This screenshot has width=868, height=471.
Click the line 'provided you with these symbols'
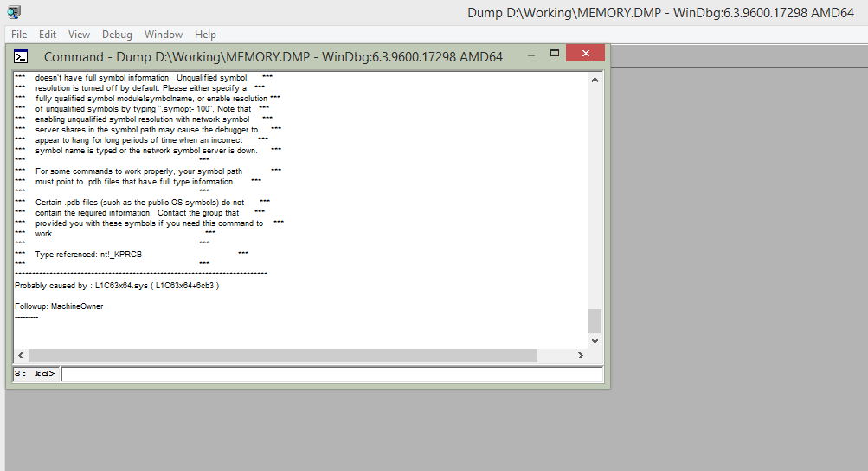pos(149,223)
